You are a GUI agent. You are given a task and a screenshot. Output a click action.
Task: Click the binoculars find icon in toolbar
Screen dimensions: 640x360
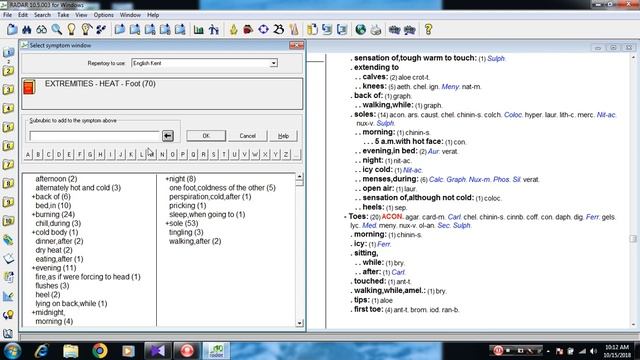[x=27, y=29]
